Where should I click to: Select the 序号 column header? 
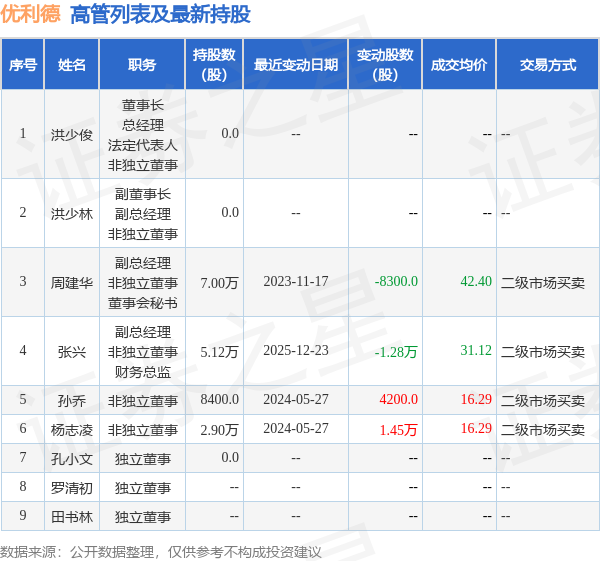coord(23,65)
